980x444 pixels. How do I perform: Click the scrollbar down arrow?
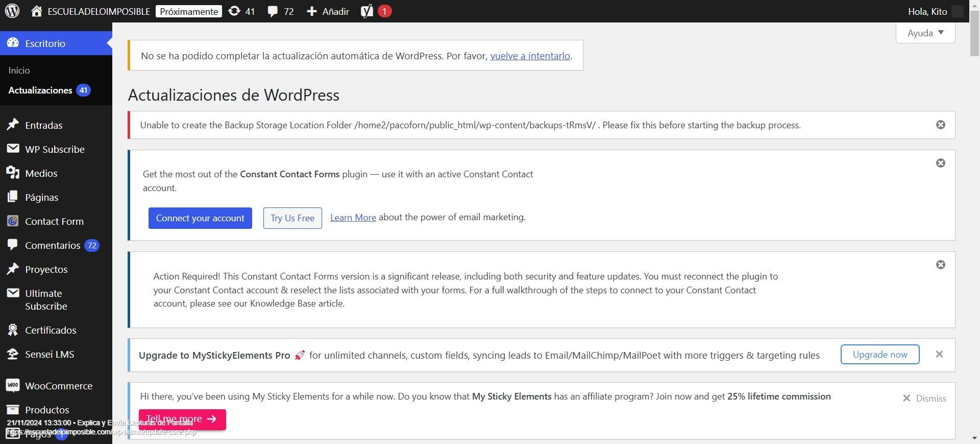pyautogui.click(x=974, y=438)
